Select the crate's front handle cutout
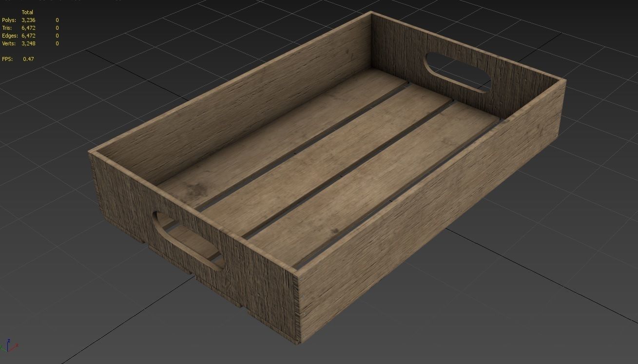Screen dimensions: 638x364 188,241
